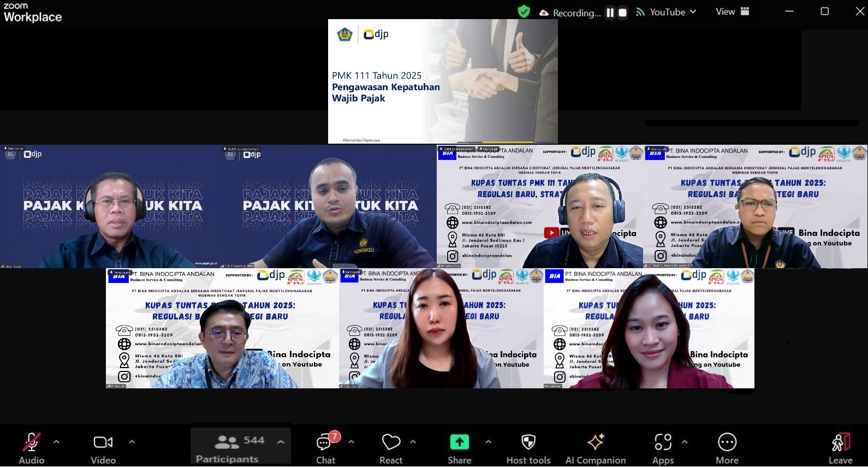The height and width of the screenshot is (467, 868).
Task: Start screen Share
Action: click(x=459, y=447)
